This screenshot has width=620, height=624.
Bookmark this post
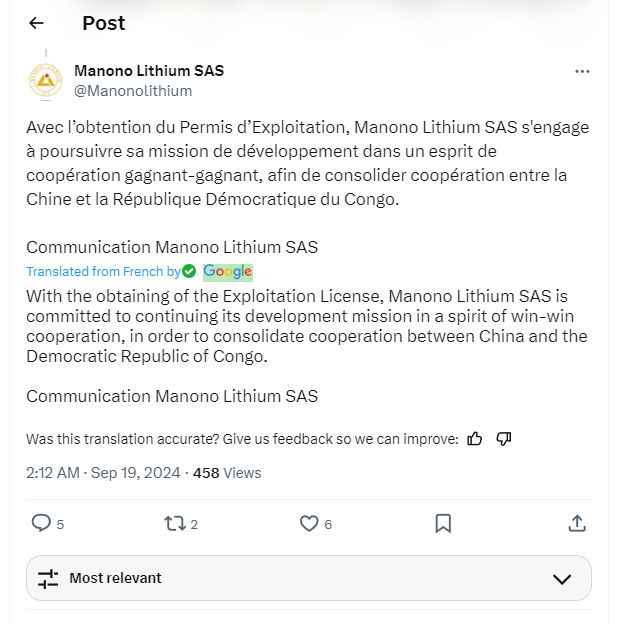(443, 523)
